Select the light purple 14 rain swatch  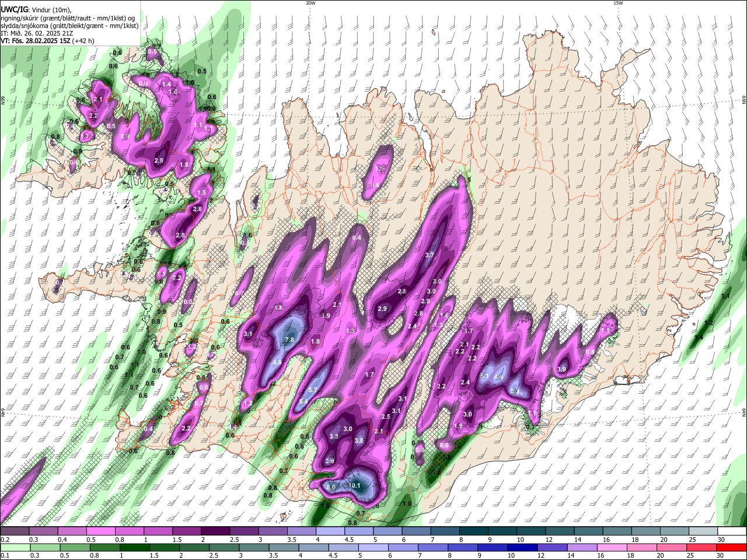coord(582,547)
